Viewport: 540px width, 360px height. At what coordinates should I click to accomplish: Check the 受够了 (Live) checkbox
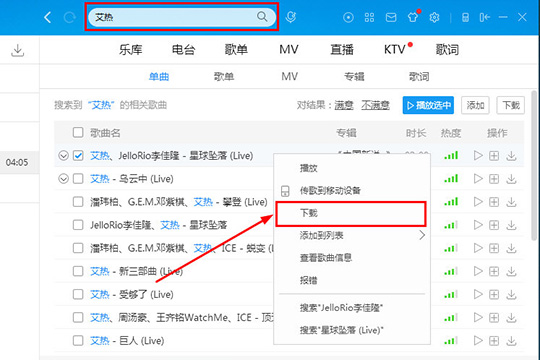(x=78, y=295)
